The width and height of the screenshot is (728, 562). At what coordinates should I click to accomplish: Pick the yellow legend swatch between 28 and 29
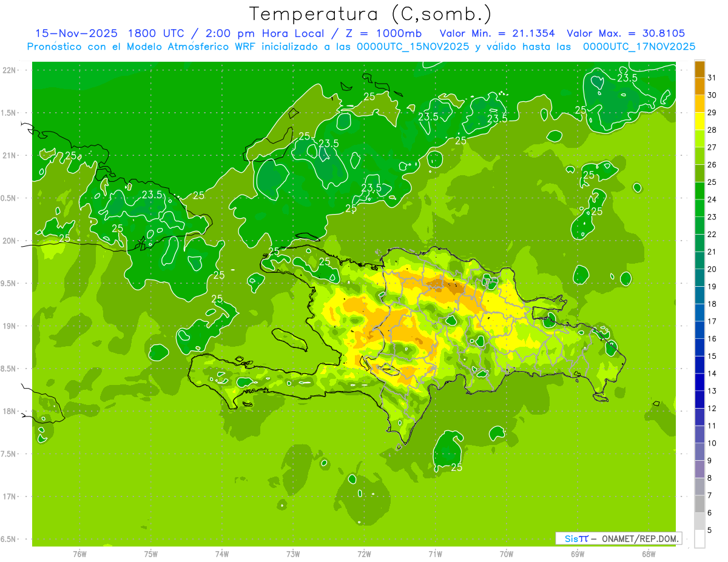(x=699, y=121)
